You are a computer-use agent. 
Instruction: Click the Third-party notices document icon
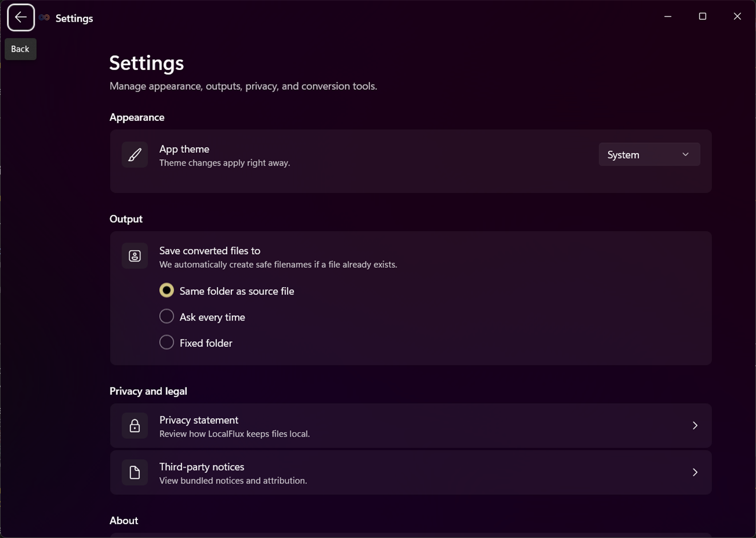(135, 472)
